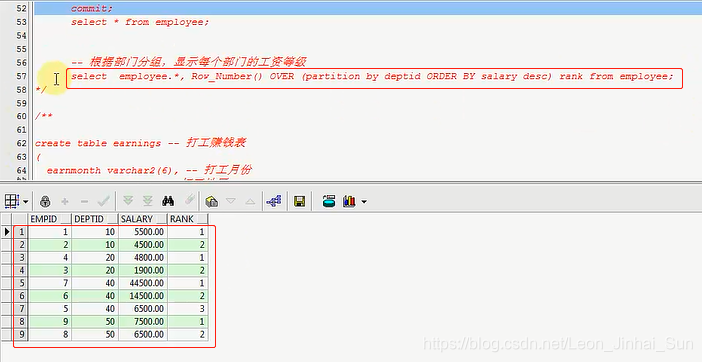Expand the chart icon dropdown arrow
This screenshot has width=702, height=362.
364,202
